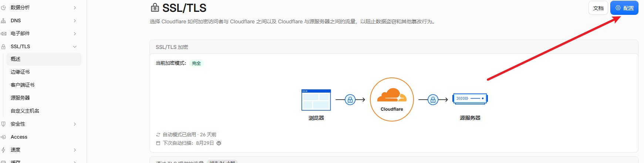The width and height of the screenshot is (644, 163).
Task: Open the 自定义主机名 submenu item
Action: (x=44, y=111)
